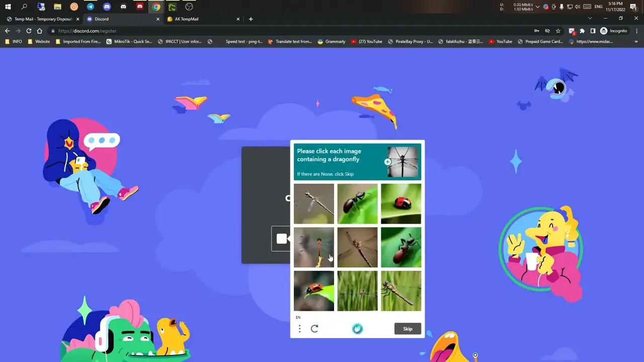The height and width of the screenshot is (362, 644).
Task: Switch to the AK TempMail tab
Action: (x=201, y=19)
